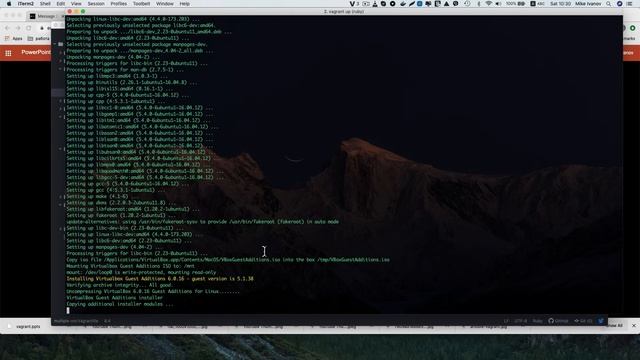Open the View menu
Image resolution: width=640 pixels, height=360 pixels.
click(x=76, y=4)
